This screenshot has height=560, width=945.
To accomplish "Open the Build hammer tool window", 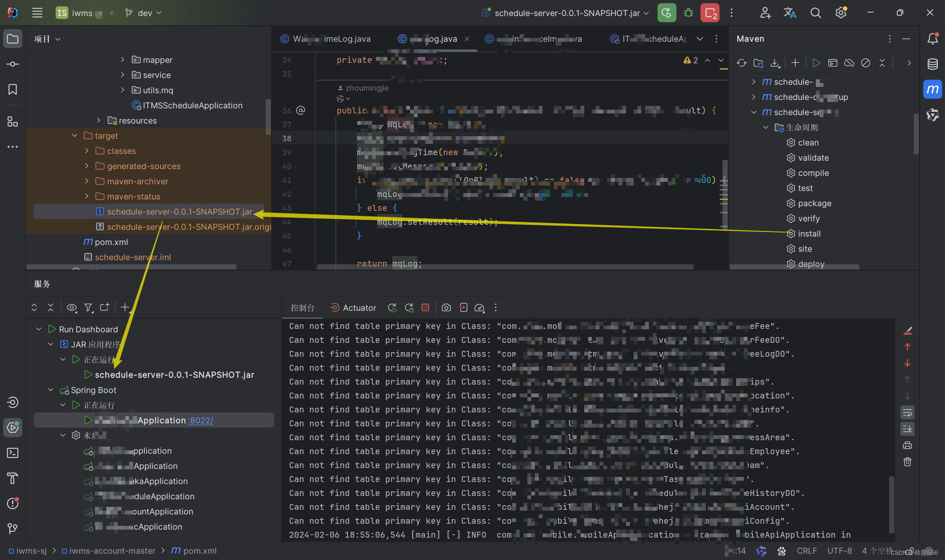I will (13, 478).
